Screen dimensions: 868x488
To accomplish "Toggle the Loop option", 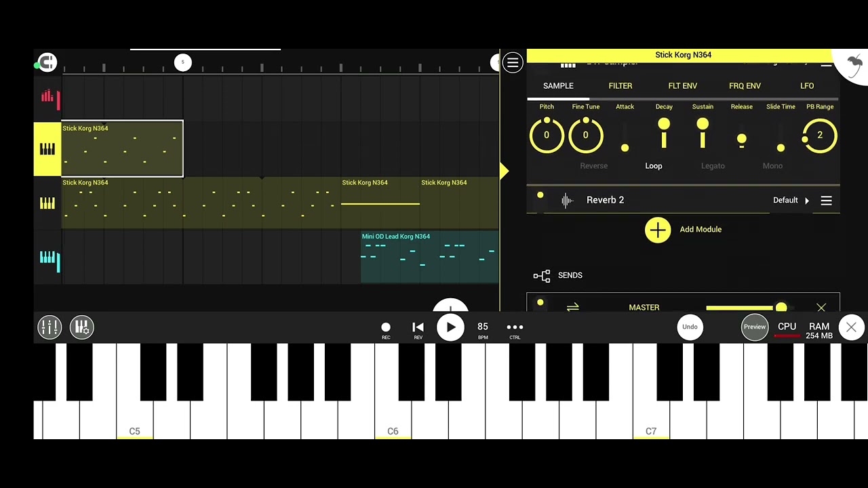I will 653,166.
